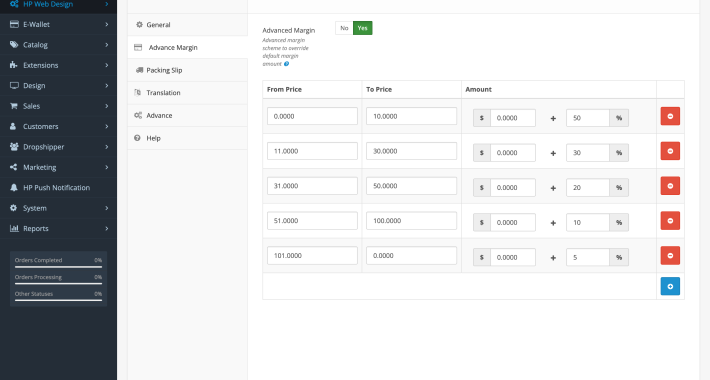710x380 pixels.
Task: Expand the Extensions menu chevron
Action: coord(107,65)
